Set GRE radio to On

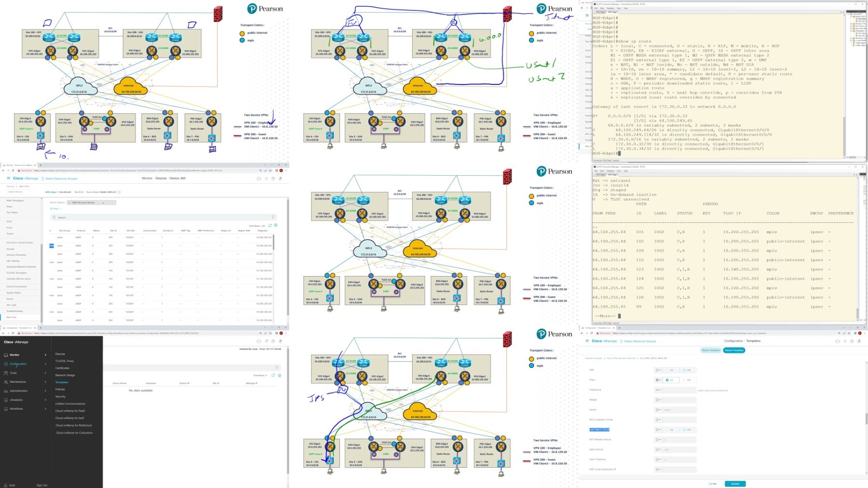click(x=667, y=370)
